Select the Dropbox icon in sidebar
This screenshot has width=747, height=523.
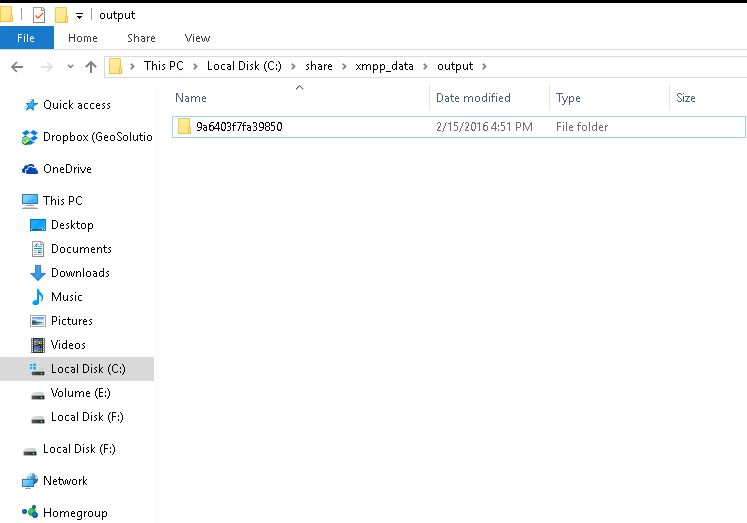tap(30, 137)
